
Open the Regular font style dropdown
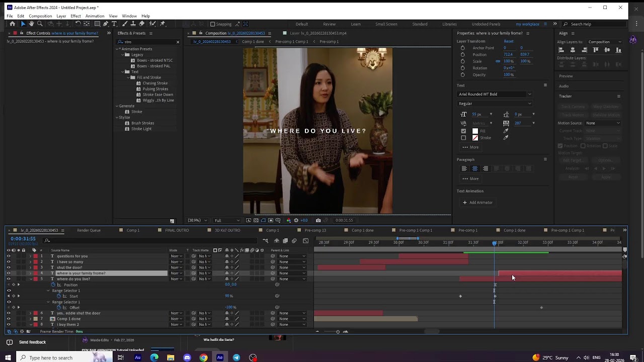click(495, 104)
